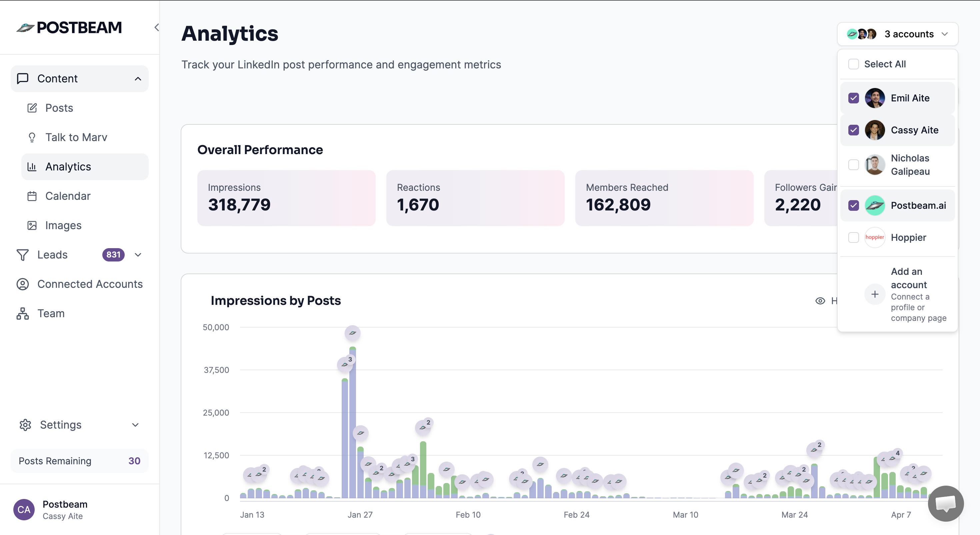Click the Leads funnel icon

(22, 255)
